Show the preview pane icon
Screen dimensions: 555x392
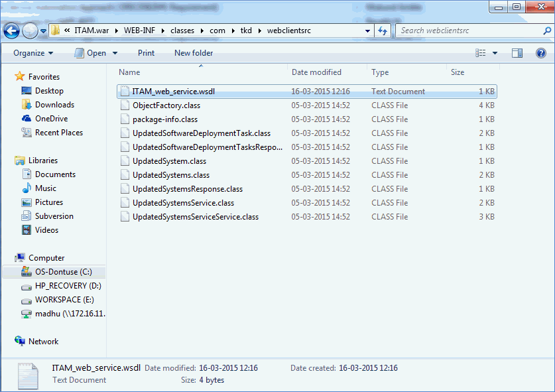[x=517, y=53]
